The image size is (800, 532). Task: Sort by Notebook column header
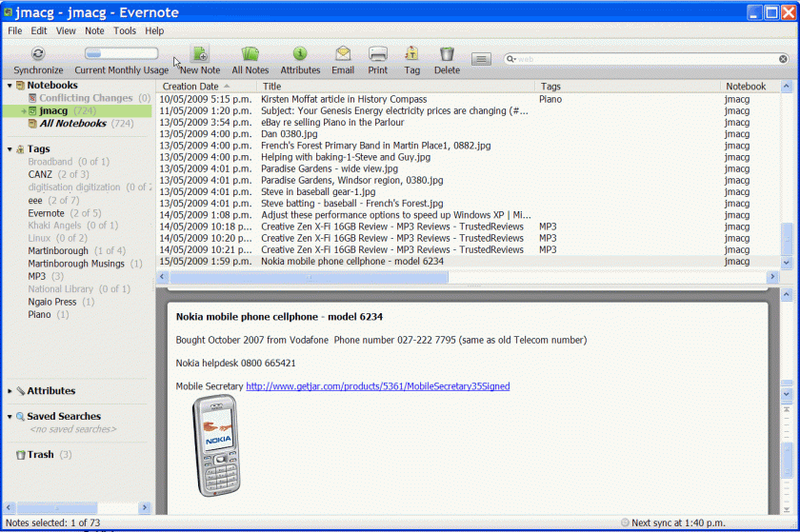(749, 87)
